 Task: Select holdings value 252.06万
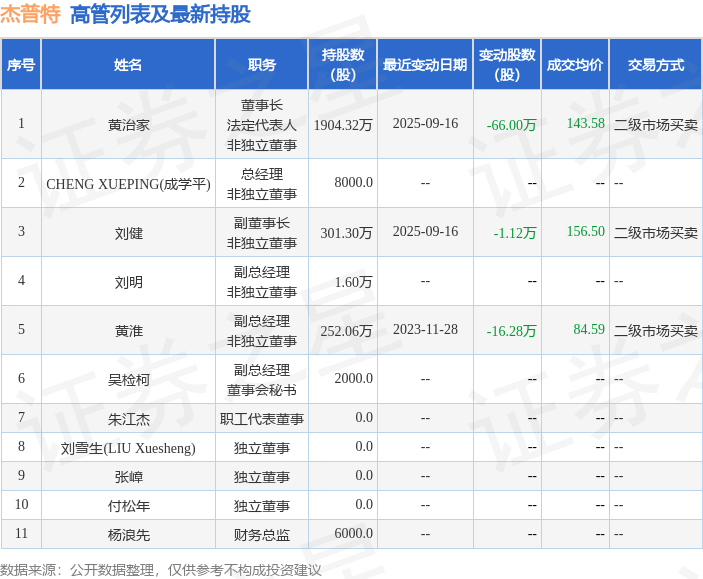(346, 331)
